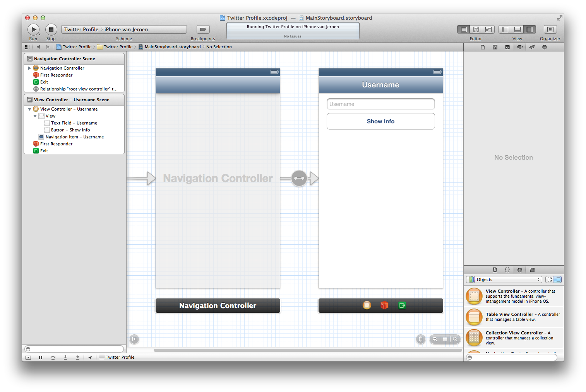Click the Username text field on canvas
The height and width of the screenshot is (392, 586).
(x=380, y=104)
